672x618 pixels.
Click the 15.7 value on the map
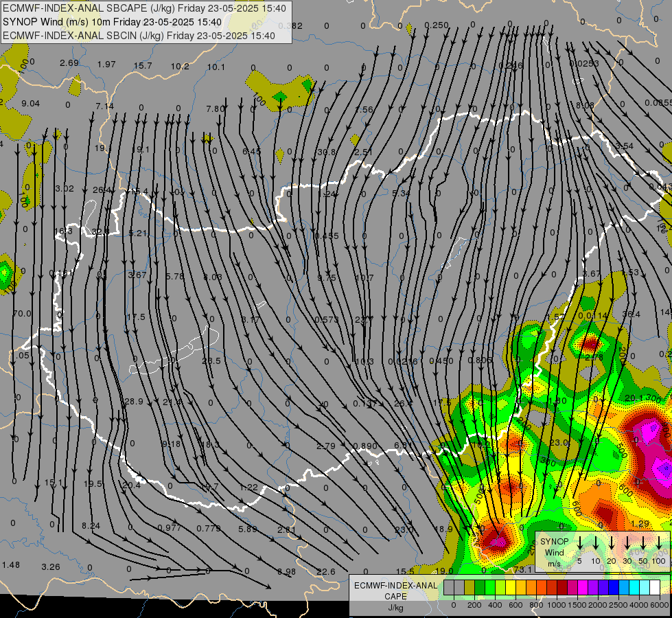[143, 66]
